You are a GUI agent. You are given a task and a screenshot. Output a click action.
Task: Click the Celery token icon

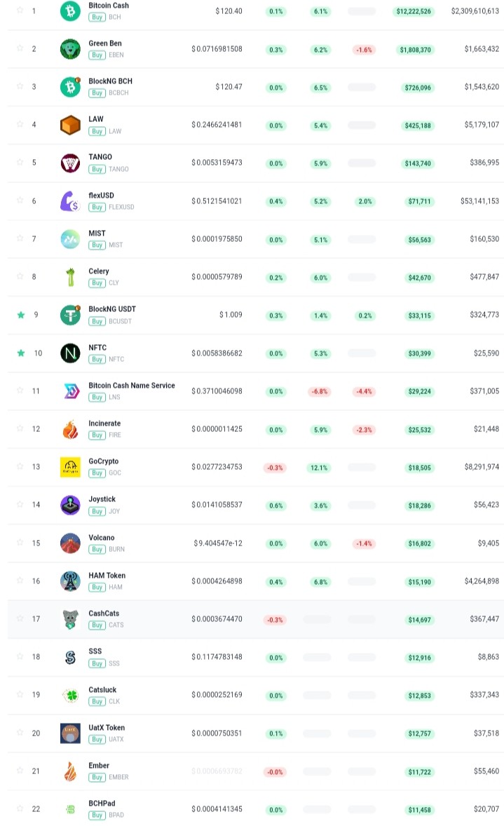(70, 276)
